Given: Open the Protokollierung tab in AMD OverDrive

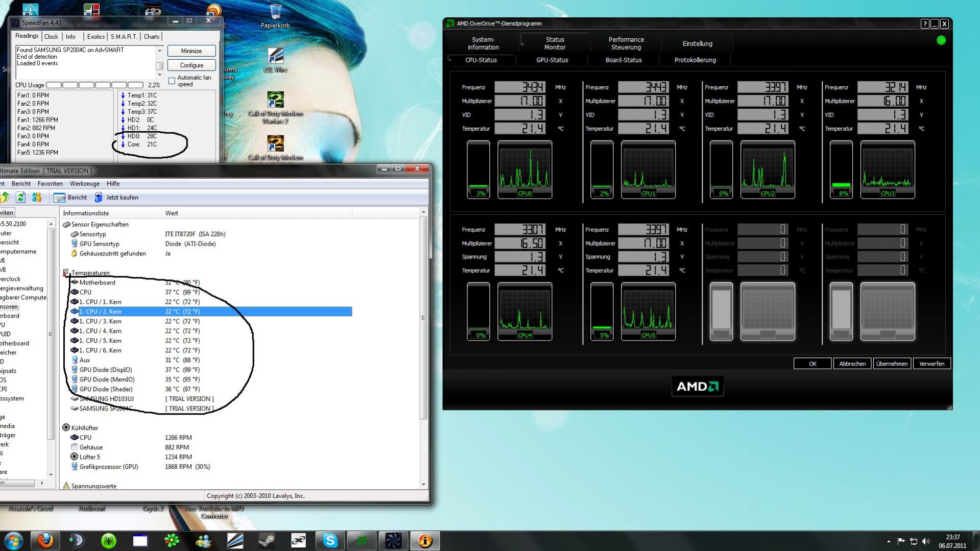Looking at the screenshot, I should (x=695, y=60).
